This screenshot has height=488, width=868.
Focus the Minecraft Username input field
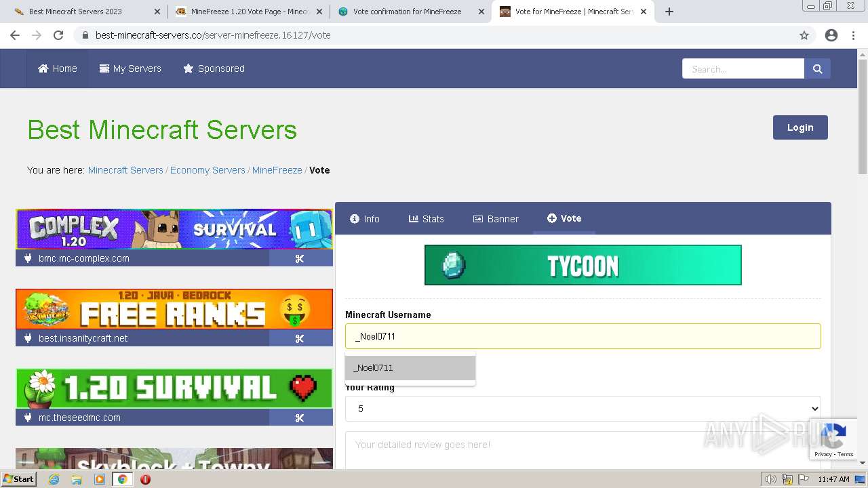(x=583, y=336)
